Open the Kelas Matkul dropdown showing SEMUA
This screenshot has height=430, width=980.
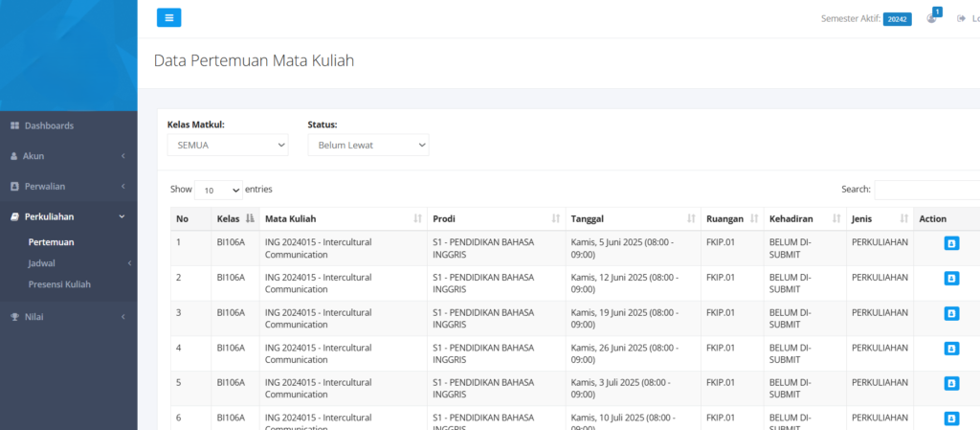(228, 145)
